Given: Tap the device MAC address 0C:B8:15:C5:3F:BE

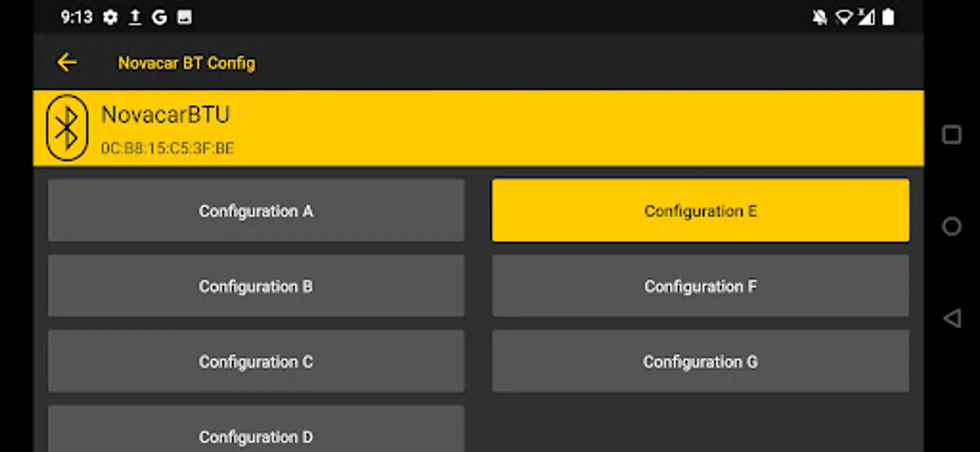Looking at the screenshot, I should [168, 148].
